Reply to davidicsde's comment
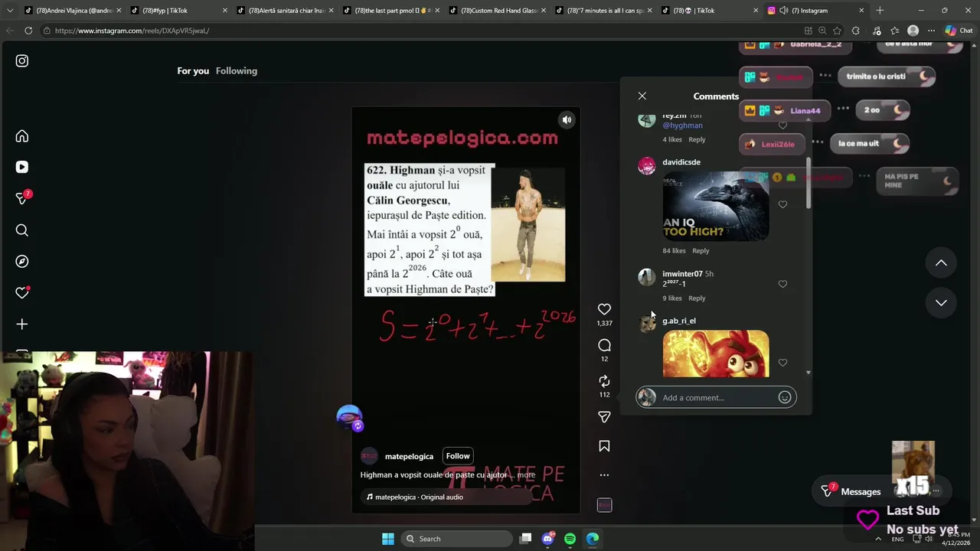This screenshot has width=980, height=551. click(701, 251)
